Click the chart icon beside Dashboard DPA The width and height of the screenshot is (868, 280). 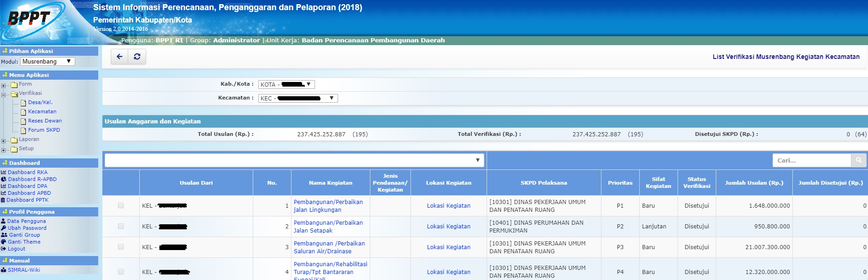point(4,186)
